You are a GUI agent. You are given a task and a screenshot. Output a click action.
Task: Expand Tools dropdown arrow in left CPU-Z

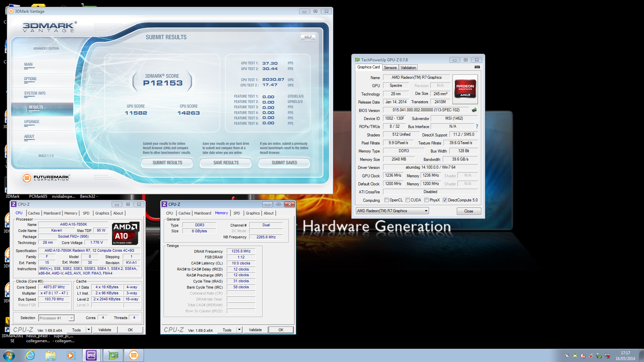click(x=89, y=330)
